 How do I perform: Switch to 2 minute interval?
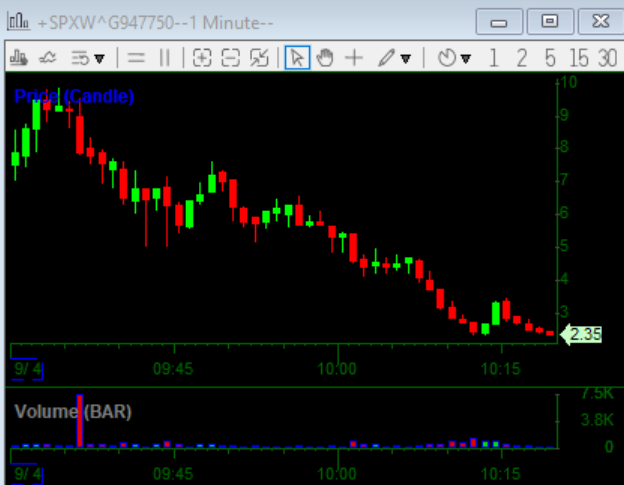[522, 58]
